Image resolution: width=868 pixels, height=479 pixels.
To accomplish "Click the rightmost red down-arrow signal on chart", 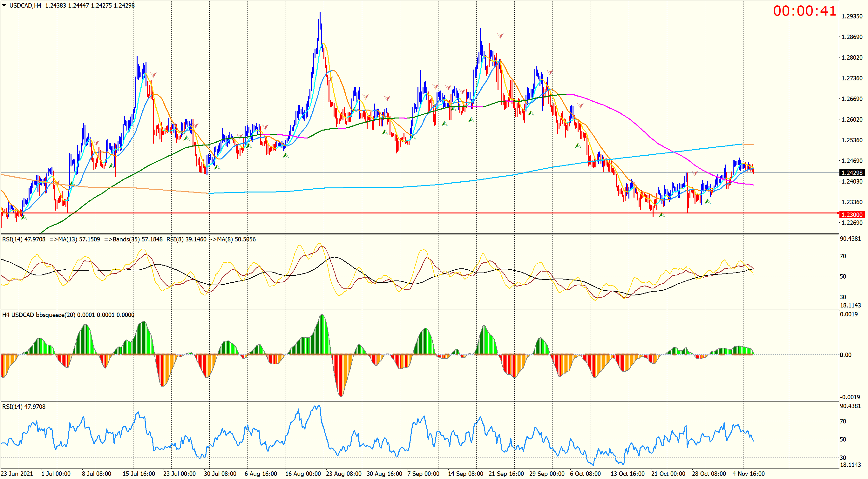I will point(695,173).
